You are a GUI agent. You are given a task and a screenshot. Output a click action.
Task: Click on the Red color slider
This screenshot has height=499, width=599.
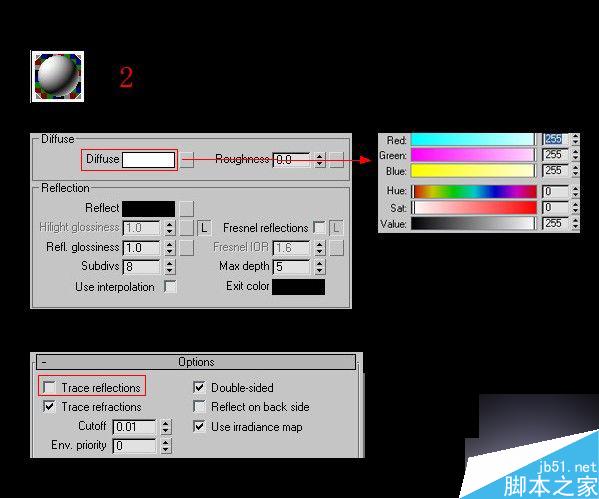473,139
